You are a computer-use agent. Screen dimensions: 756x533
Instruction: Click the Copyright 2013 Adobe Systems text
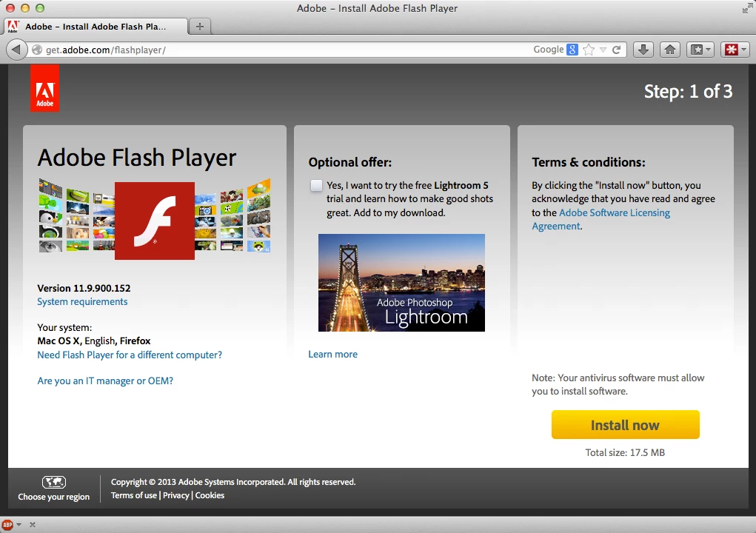(233, 482)
